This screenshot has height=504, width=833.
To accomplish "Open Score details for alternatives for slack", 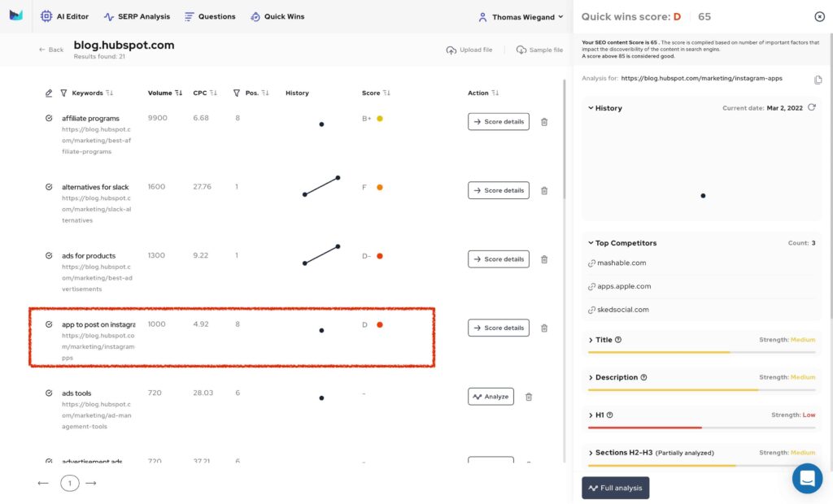I will click(x=499, y=190).
